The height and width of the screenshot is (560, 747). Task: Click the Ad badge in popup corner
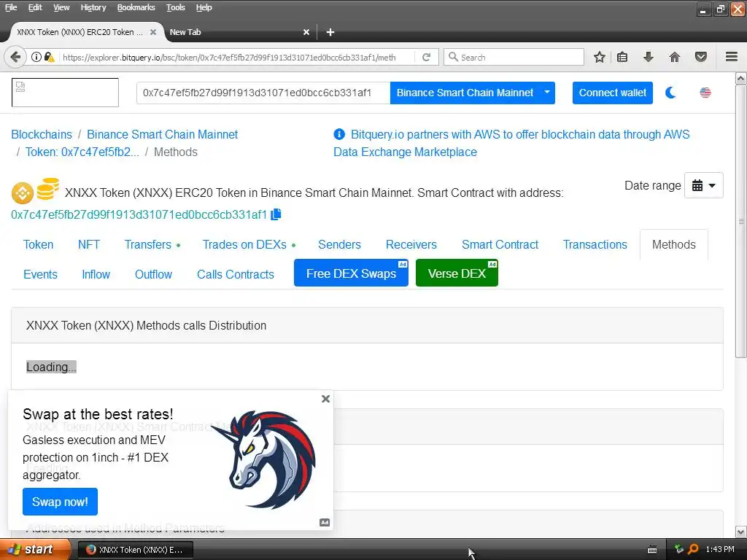coord(325,522)
